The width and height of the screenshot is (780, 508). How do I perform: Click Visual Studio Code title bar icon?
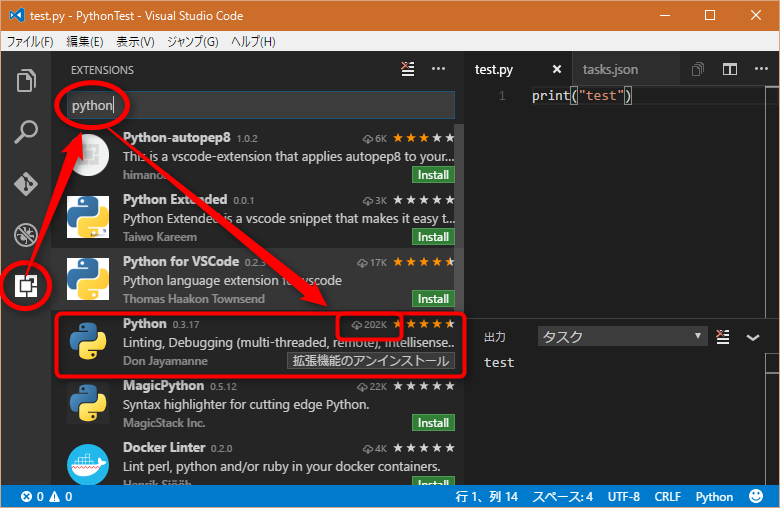(x=17, y=15)
